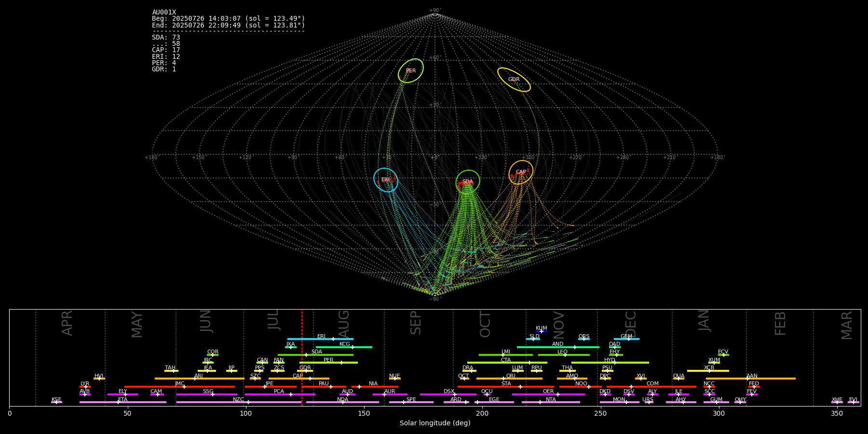Click the NTA shower bar in timeline

point(551,402)
